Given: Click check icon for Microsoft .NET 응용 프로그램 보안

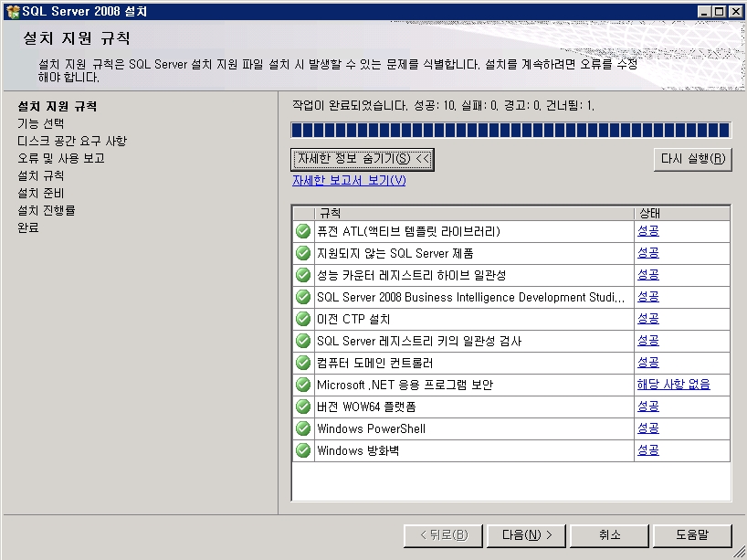Looking at the screenshot, I should coord(303,385).
